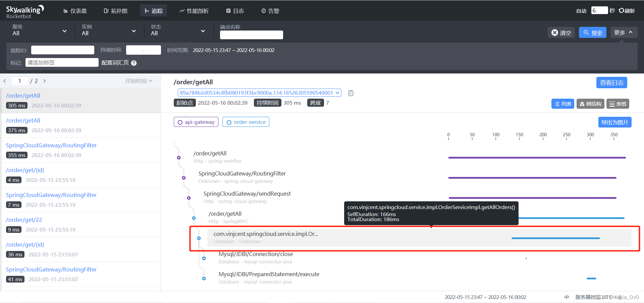Viewport: 644px width, 303px height.
Task: Select the Mysql/JDBI/Connection/close span
Action: (256, 258)
